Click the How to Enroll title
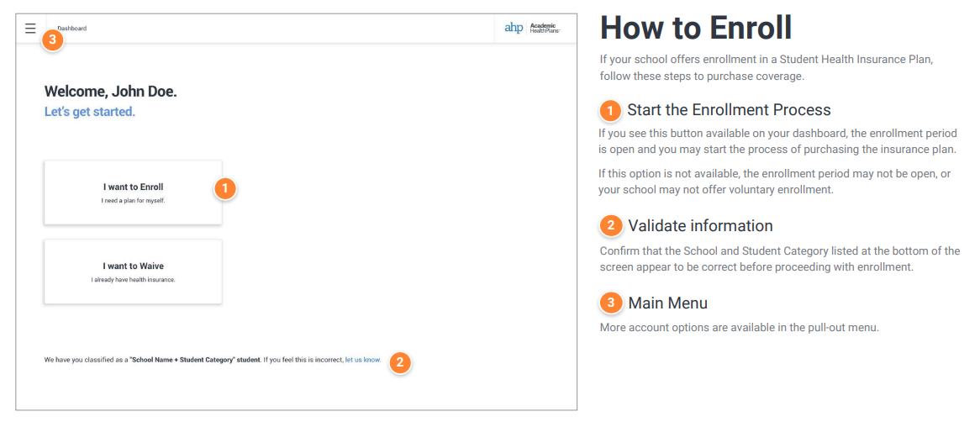Screen dimensions: 980x427 (696, 28)
